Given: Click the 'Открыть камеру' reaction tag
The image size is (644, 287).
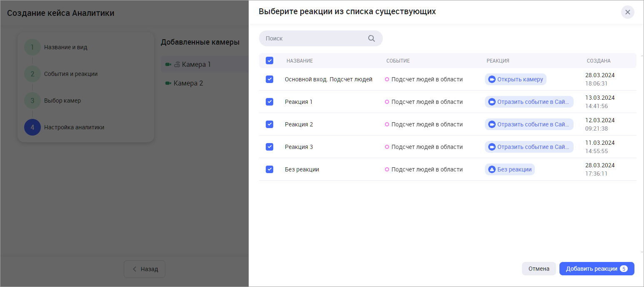Looking at the screenshot, I should coord(515,79).
